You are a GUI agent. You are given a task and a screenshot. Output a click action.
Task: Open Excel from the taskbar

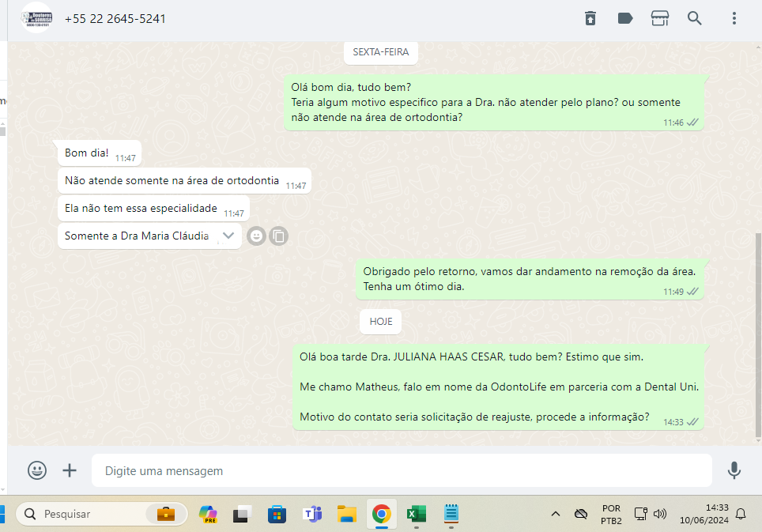(416, 514)
